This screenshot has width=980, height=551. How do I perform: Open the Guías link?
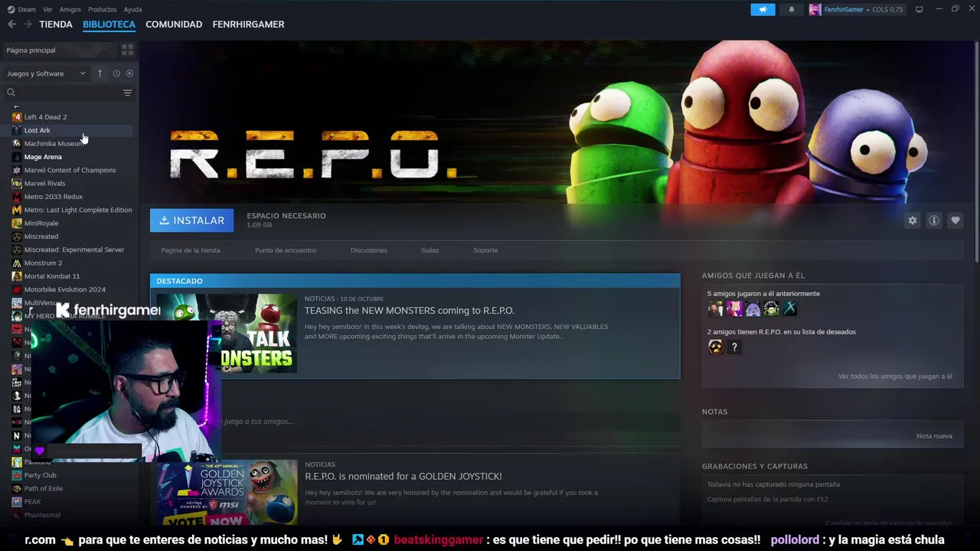(430, 250)
